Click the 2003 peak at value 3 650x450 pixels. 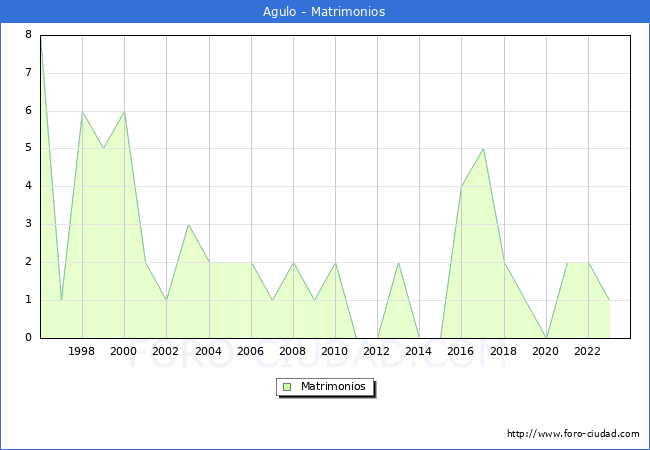[x=188, y=224]
